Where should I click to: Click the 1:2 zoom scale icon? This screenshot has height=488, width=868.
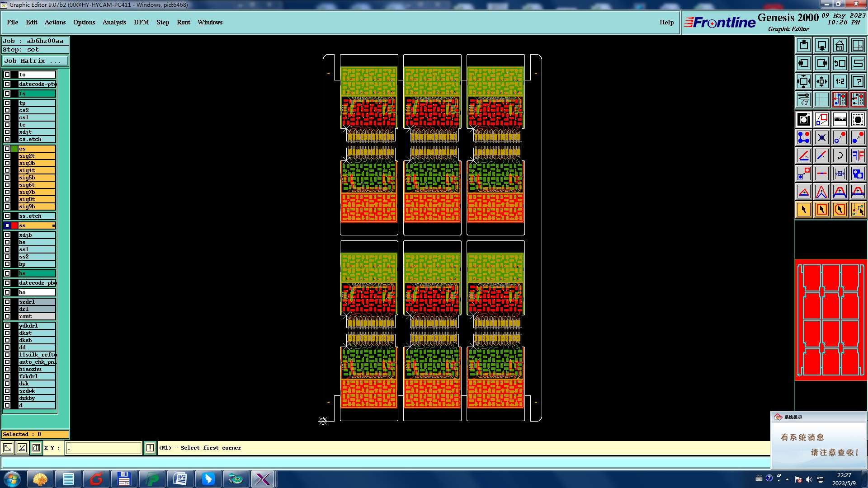(x=840, y=81)
